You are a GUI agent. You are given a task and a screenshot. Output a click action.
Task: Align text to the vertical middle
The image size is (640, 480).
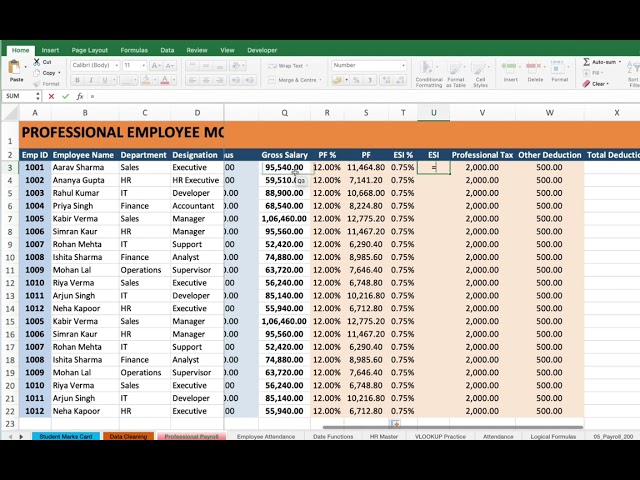[206, 66]
